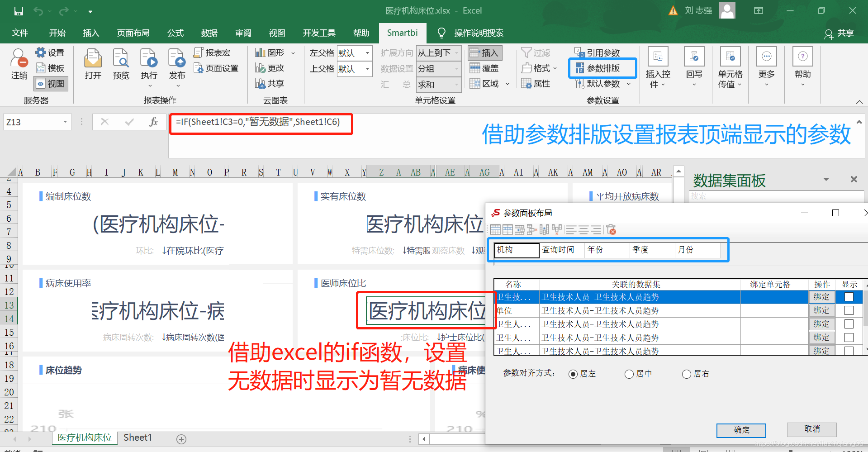868x452 pixels.
Task: Click the 共享 cloud chart share icon
Action: point(270,83)
